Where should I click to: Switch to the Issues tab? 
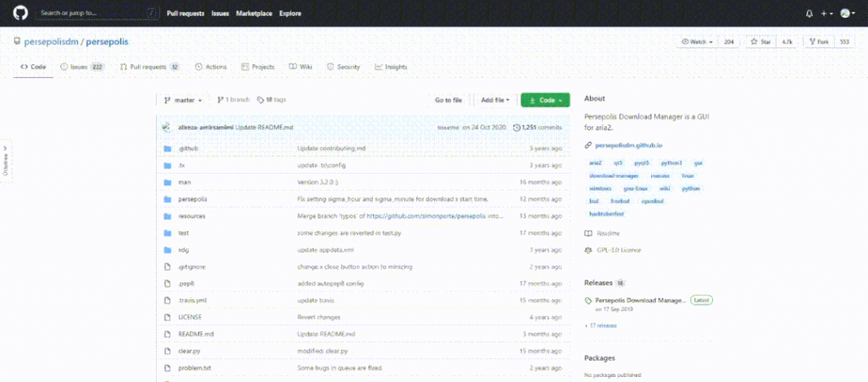click(x=82, y=67)
